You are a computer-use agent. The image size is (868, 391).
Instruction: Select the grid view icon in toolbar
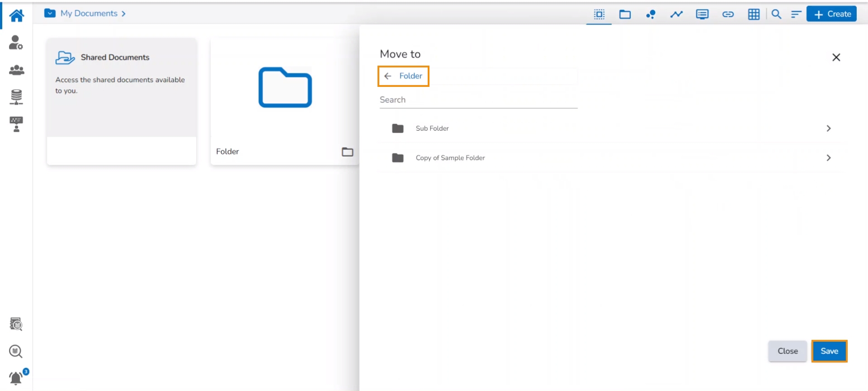pyautogui.click(x=754, y=14)
